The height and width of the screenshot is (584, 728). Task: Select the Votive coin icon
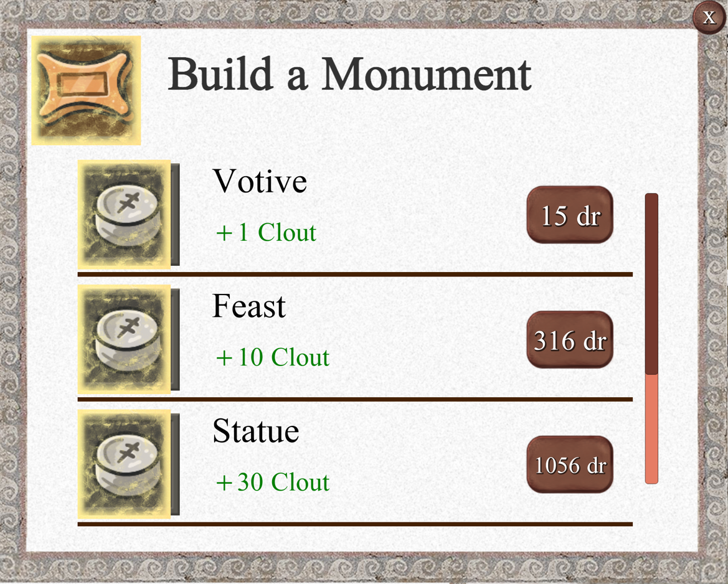pyautogui.click(x=124, y=215)
